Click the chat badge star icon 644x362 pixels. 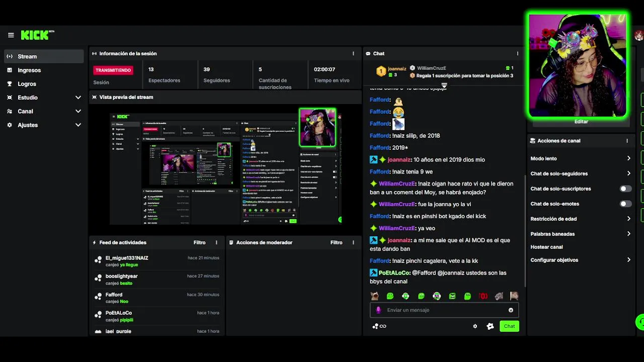coord(490,326)
